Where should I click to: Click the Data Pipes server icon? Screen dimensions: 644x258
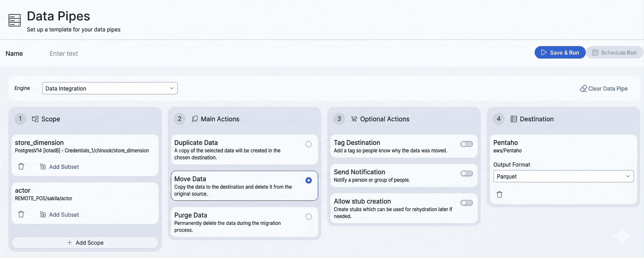[15, 20]
